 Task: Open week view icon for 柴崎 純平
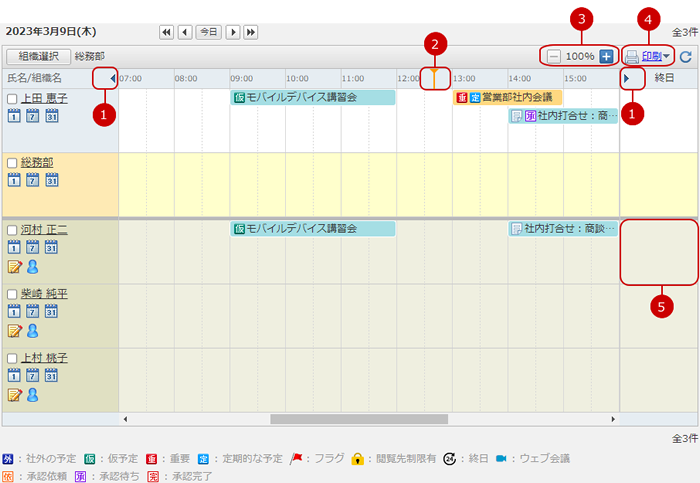click(x=33, y=311)
